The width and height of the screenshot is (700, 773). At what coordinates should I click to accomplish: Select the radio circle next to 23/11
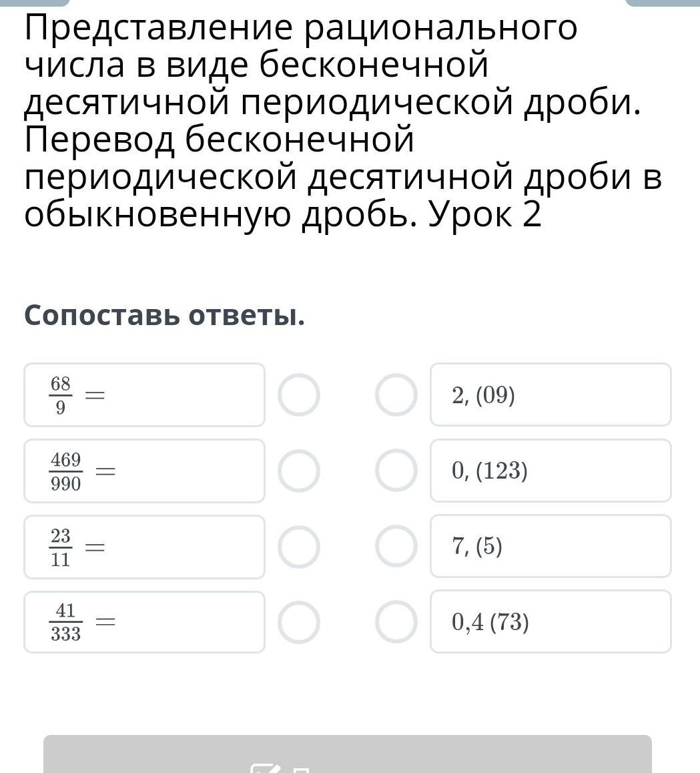click(299, 547)
